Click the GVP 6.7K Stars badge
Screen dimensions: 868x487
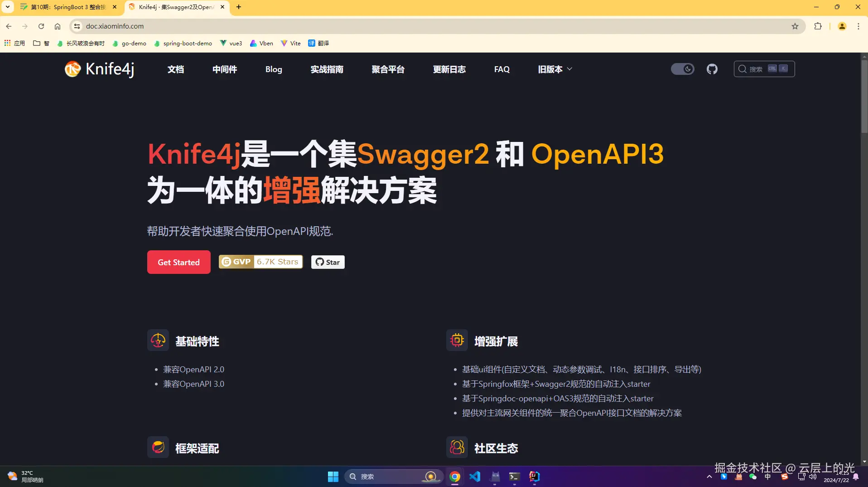click(x=260, y=262)
